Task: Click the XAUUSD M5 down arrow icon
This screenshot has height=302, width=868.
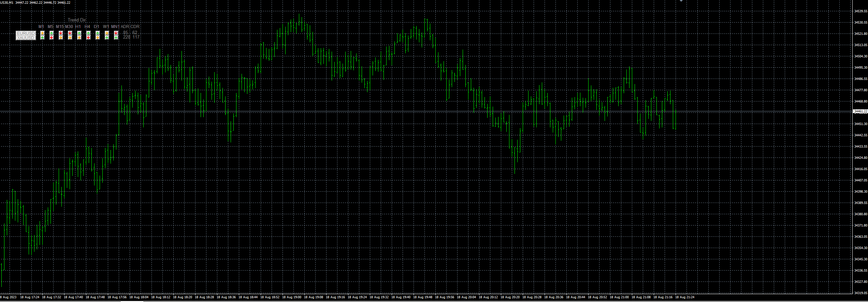Action: click(x=52, y=37)
